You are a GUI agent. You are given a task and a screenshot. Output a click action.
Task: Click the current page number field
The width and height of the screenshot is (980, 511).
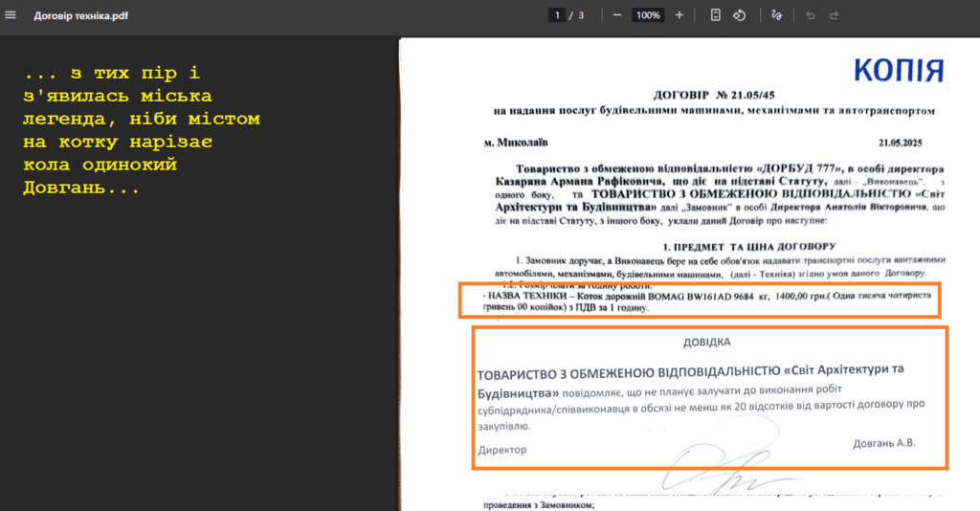coord(557,15)
